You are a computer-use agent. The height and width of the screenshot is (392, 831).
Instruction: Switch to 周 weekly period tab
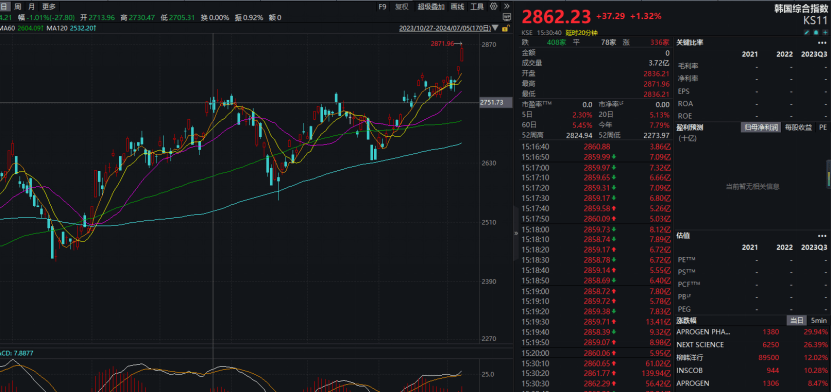click(17, 6)
